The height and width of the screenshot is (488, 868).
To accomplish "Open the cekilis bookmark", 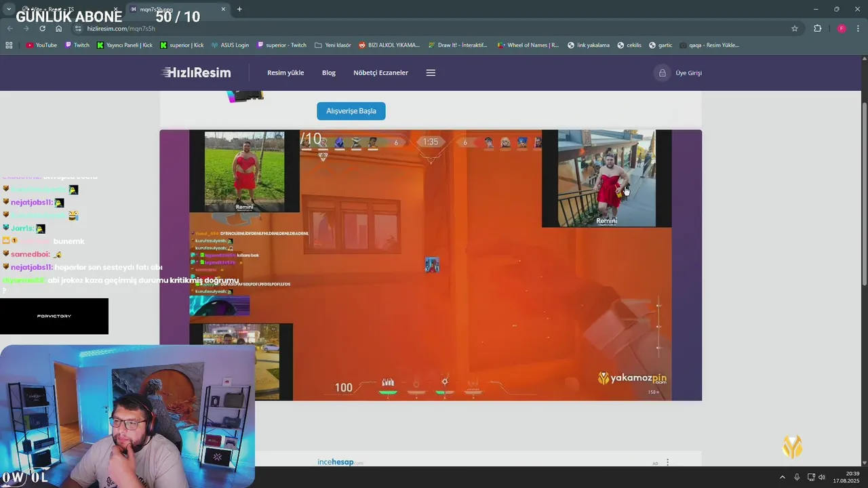I will 629,45.
